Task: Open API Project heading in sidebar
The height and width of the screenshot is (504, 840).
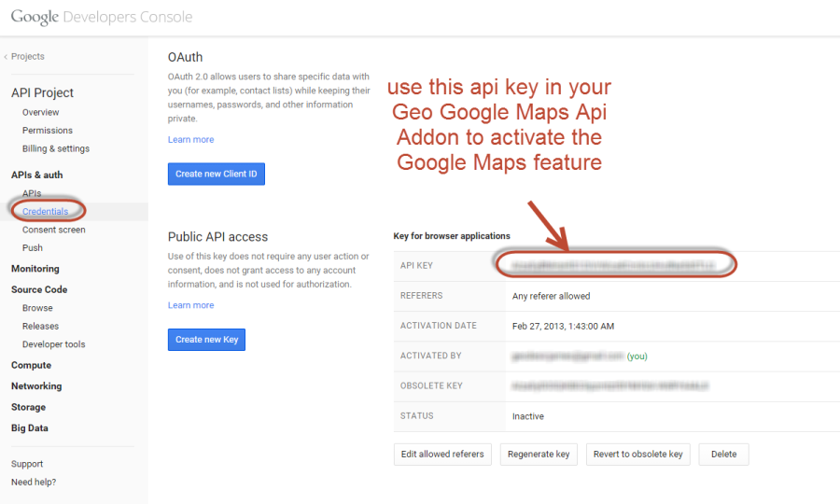Action: point(42,92)
